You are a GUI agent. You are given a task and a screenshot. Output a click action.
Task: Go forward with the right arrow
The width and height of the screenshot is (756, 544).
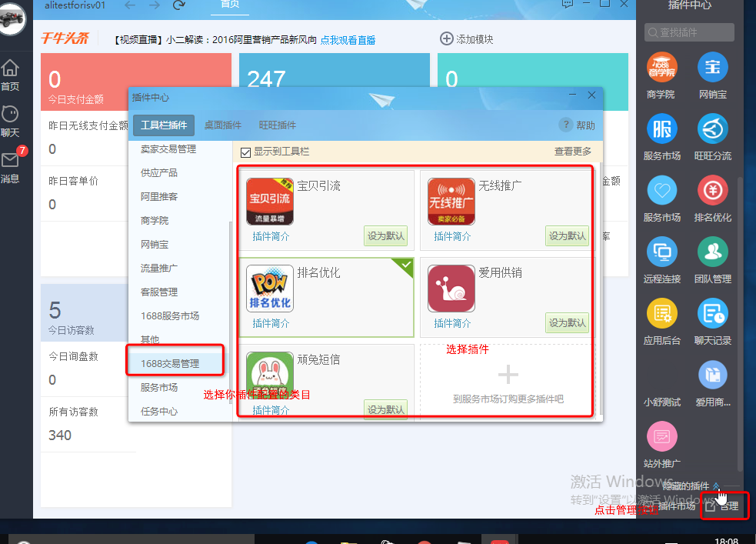155,5
